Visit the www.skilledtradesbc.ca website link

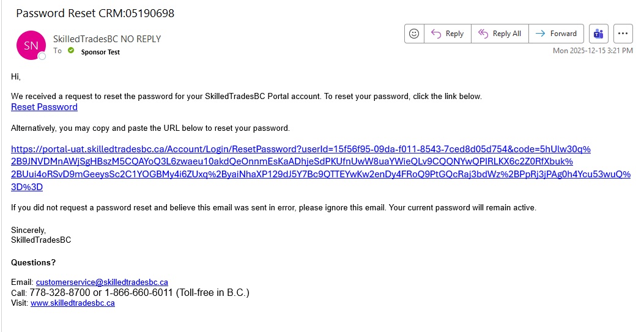tap(72, 303)
